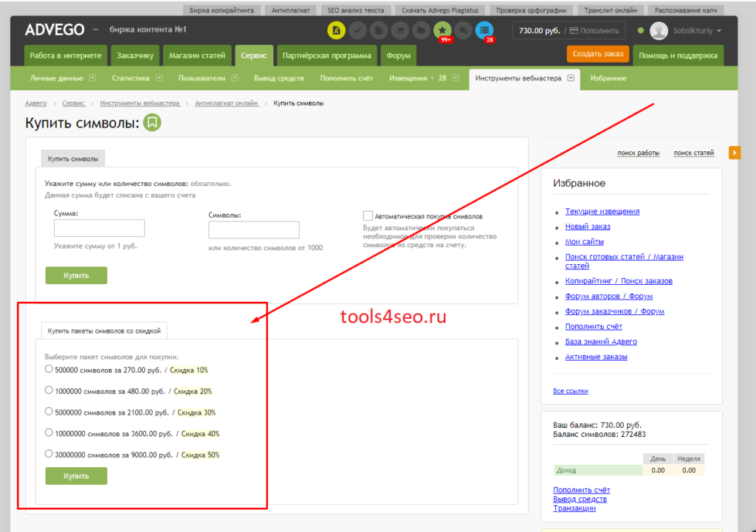
Task: Open SEO анализ текста top link
Action: pos(356,10)
